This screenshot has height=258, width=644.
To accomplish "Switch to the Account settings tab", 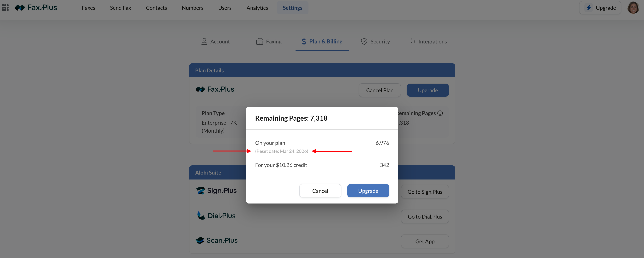I will pyautogui.click(x=216, y=42).
